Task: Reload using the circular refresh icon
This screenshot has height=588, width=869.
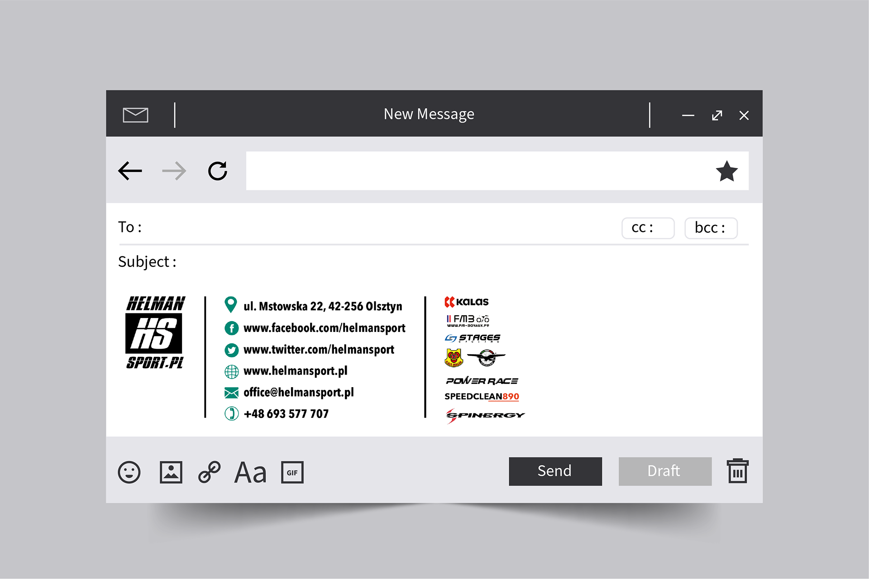Action: [218, 171]
